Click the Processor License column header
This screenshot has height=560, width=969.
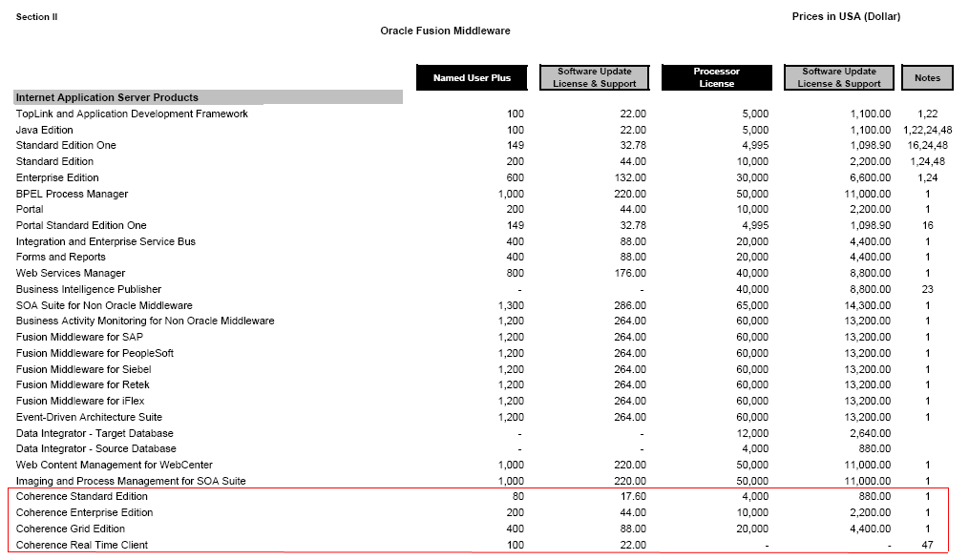tap(716, 78)
